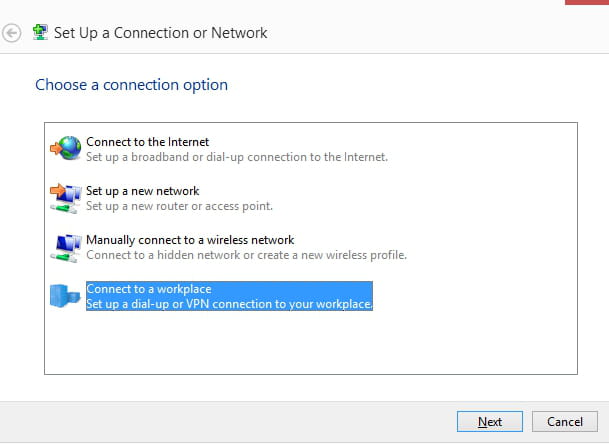Click the Set up a new network icon

click(x=66, y=197)
